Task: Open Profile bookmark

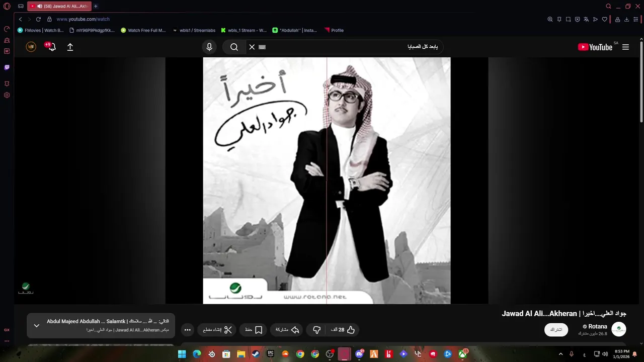Action: (334, 30)
